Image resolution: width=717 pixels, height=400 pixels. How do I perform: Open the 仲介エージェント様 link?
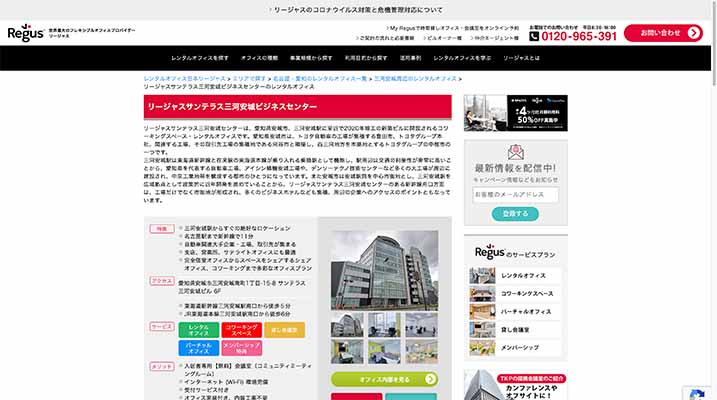pyautogui.click(x=494, y=38)
